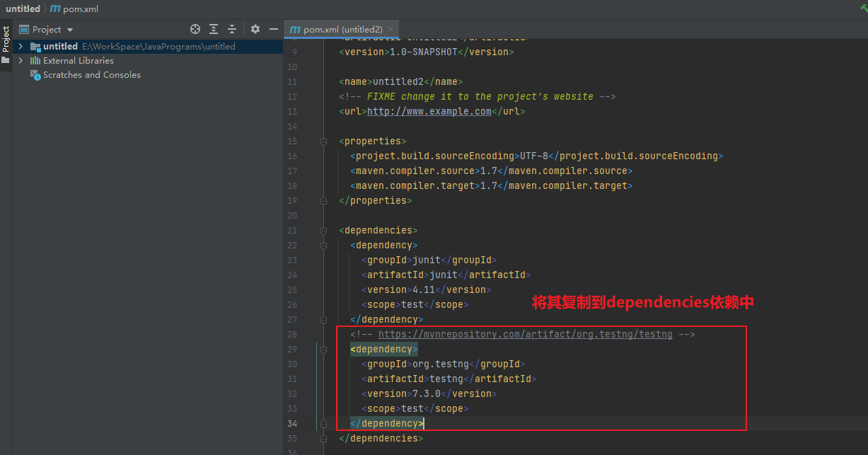
Task: Locate the opened file in Project tree
Action: tap(195, 29)
